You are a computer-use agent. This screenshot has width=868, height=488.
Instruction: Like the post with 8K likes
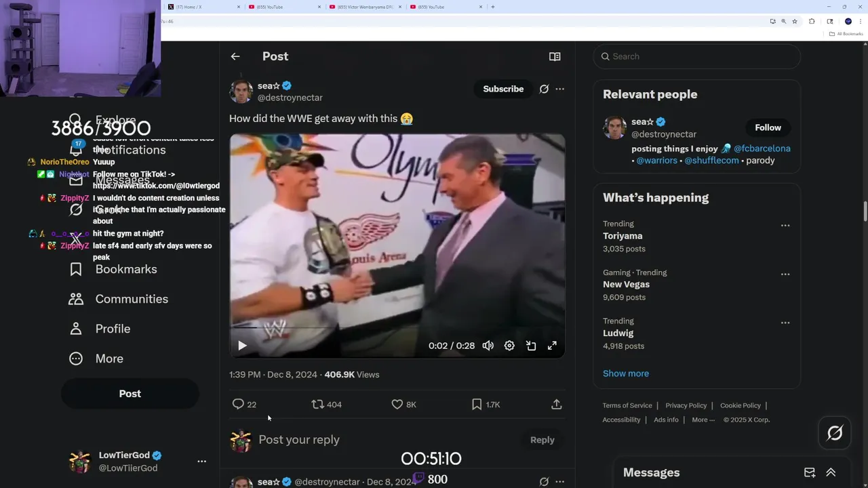pyautogui.click(x=397, y=405)
